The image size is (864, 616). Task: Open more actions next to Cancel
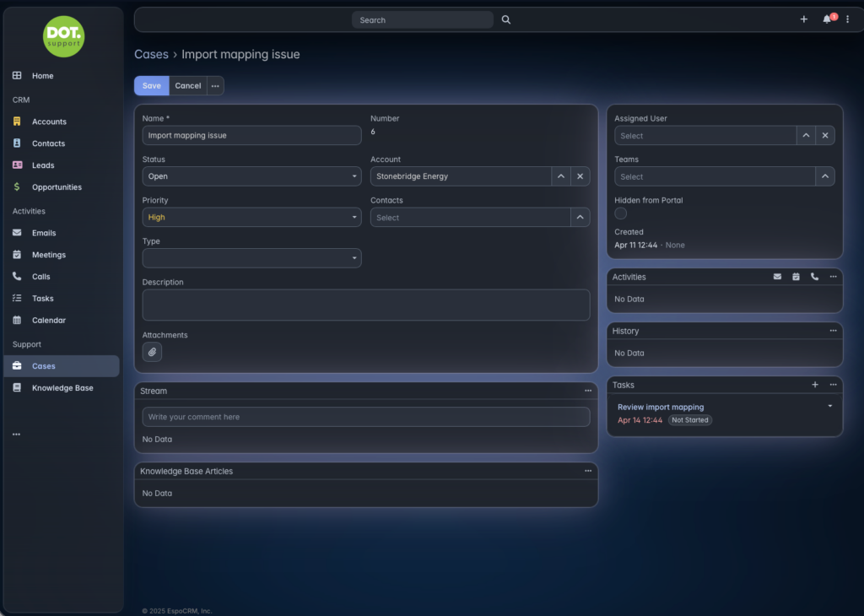(x=215, y=86)
